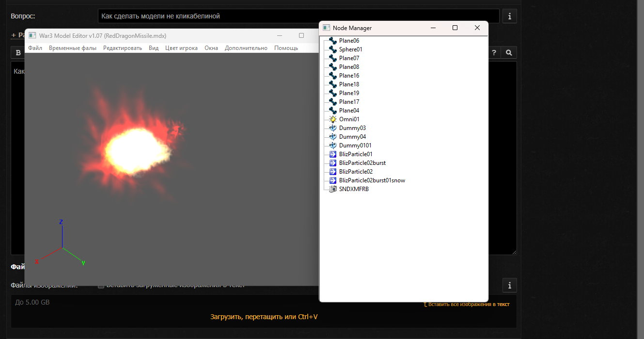Click 'Вставить все изображения в текст' link
The image size is (644, 339).
[x=466, y=305]
